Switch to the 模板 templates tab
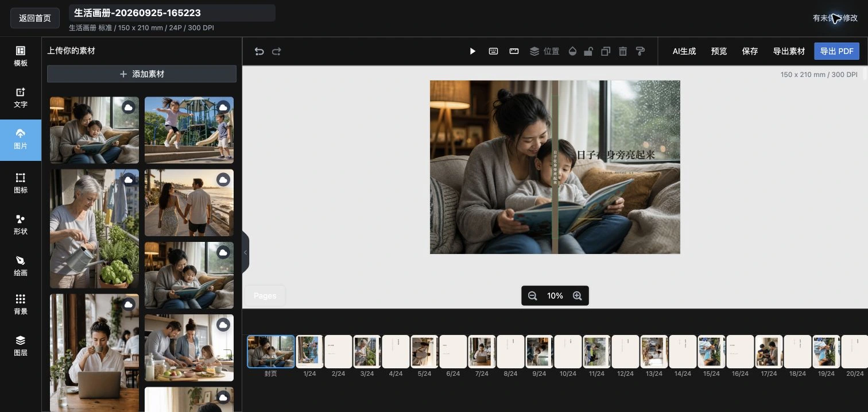 (21, 56)
